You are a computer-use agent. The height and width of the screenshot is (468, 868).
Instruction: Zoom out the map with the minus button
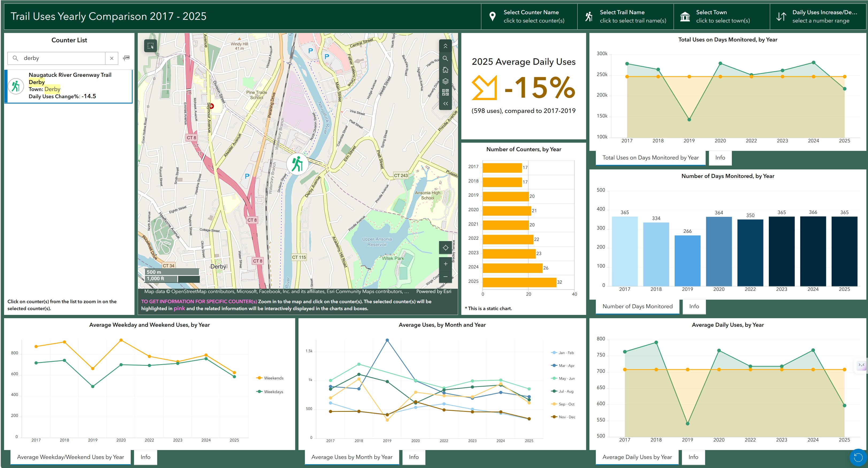click(x=445, y=276)
